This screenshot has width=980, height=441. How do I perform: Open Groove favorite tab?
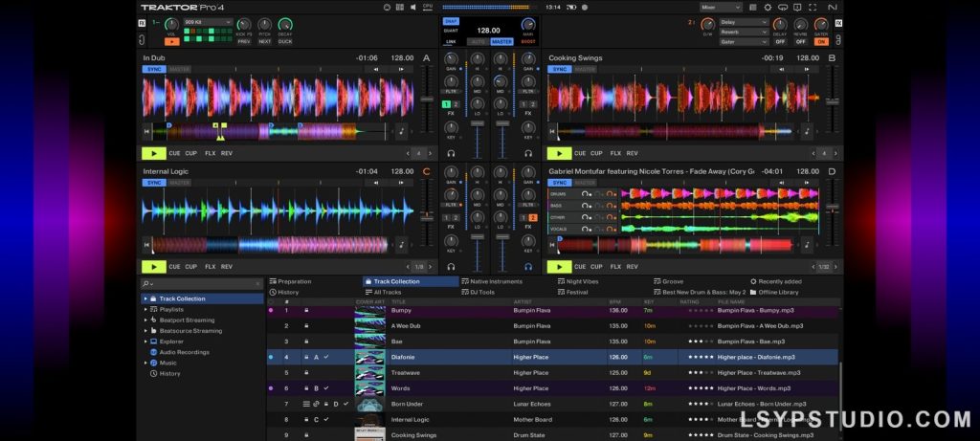click(669, 281)
